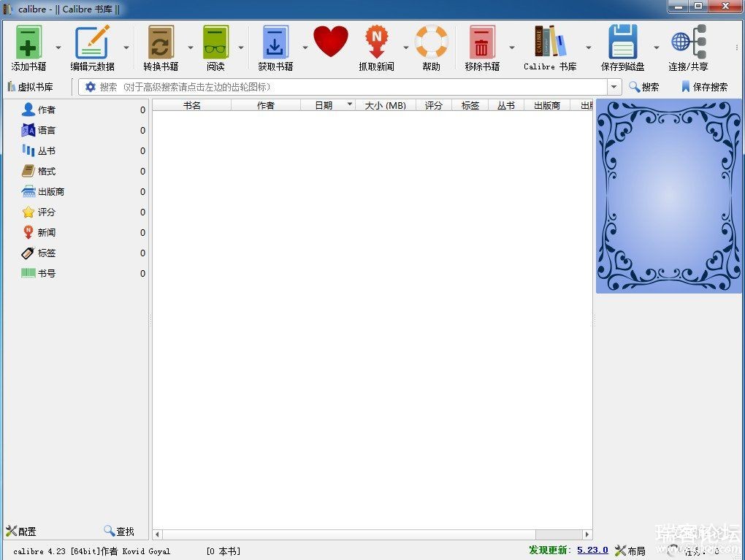
Task: Sort by Series (丛书) column header
Action: 506,105
